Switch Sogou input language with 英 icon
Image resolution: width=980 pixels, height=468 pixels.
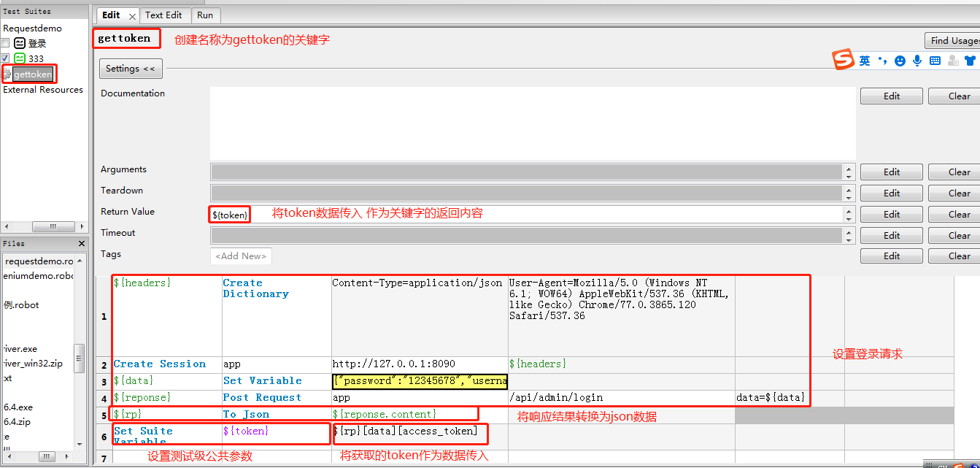pyautogui.click(x=865, y=61)
